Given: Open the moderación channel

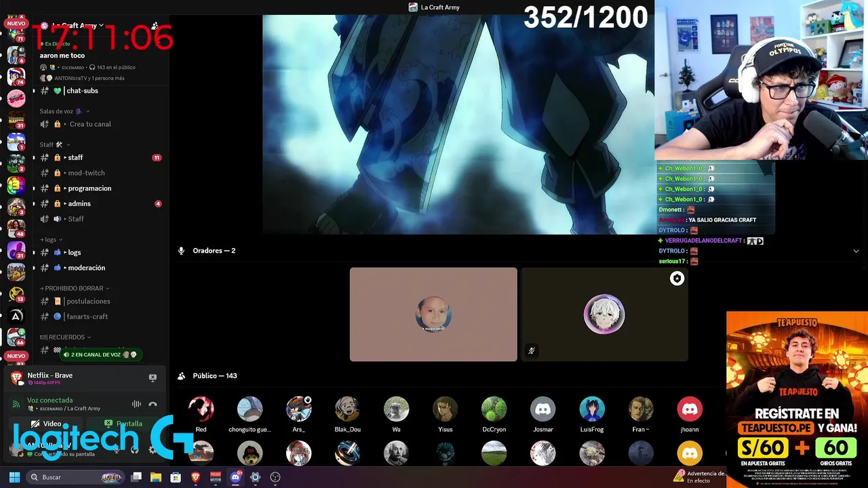Looking at the screenshot, I should coord(100,268).
